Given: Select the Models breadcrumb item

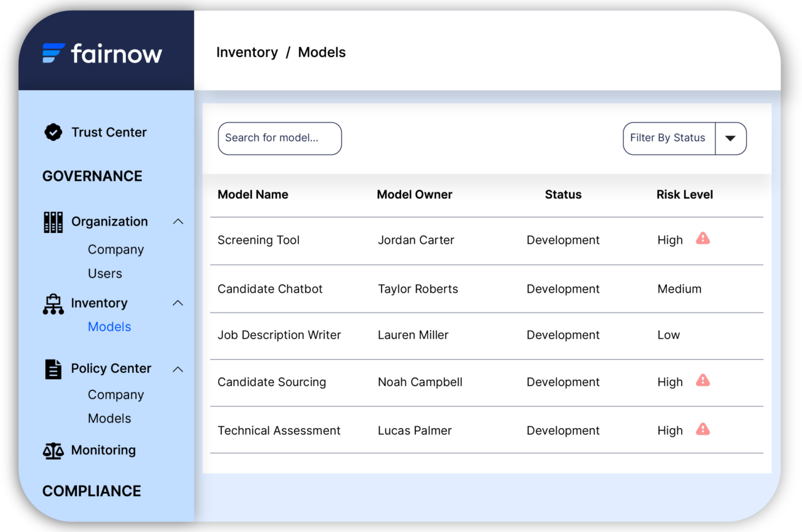Looking at the screenshot, I should point(321,52).
